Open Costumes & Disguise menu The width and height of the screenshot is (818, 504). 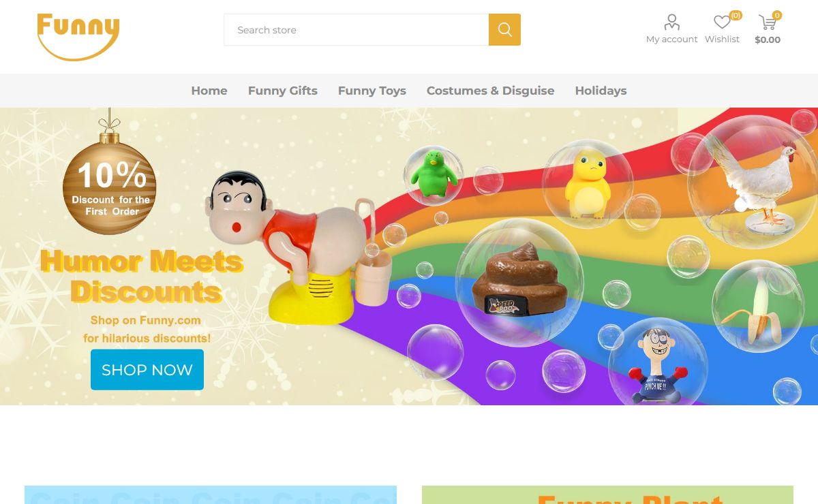(x=491, y=91)
